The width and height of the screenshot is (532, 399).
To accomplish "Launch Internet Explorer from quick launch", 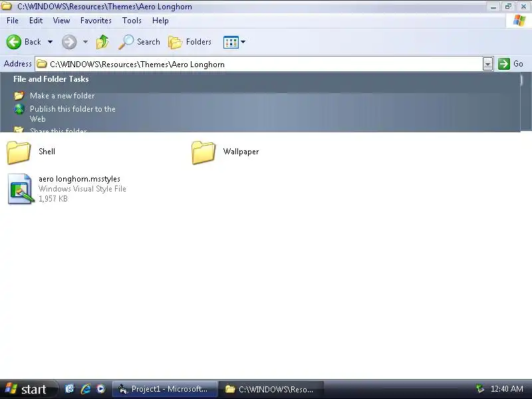I will 86,388.
